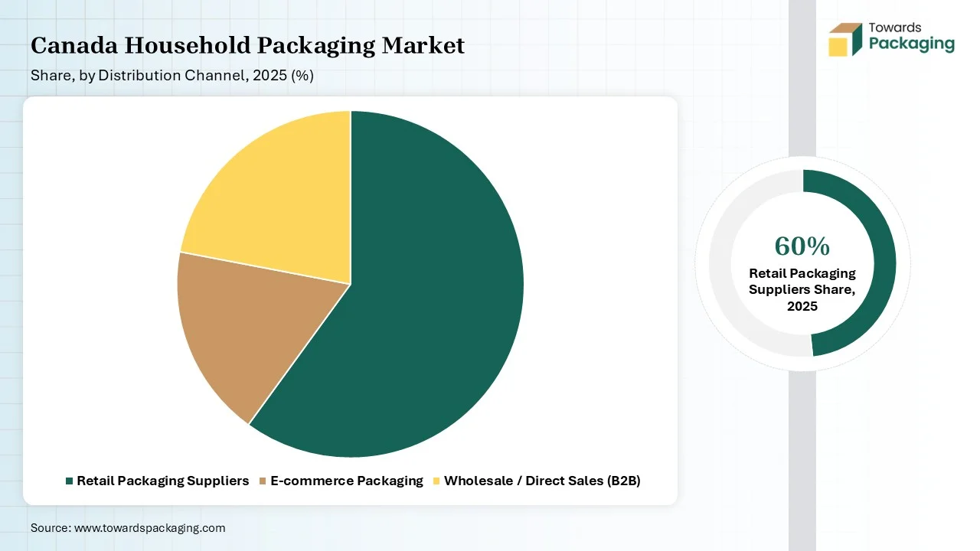Click the tan E-commerce Packaging legend marker
Viewport: 980px width, 551px height.
point(263,481)
